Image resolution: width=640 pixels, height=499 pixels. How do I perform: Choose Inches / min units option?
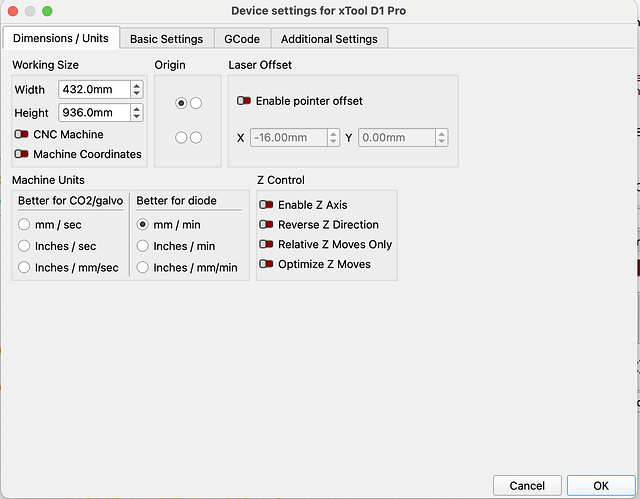(142, 246)
